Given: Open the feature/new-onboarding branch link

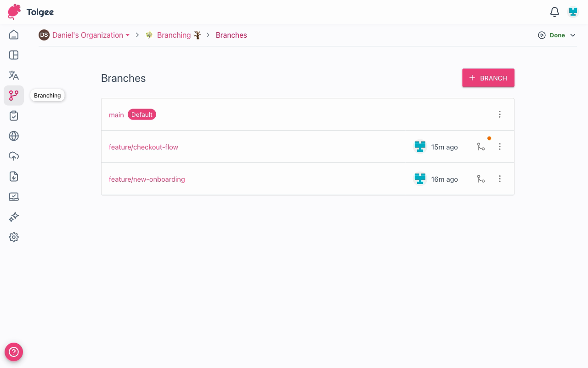Looking at the screenshot, I should [x=147, y=179].
